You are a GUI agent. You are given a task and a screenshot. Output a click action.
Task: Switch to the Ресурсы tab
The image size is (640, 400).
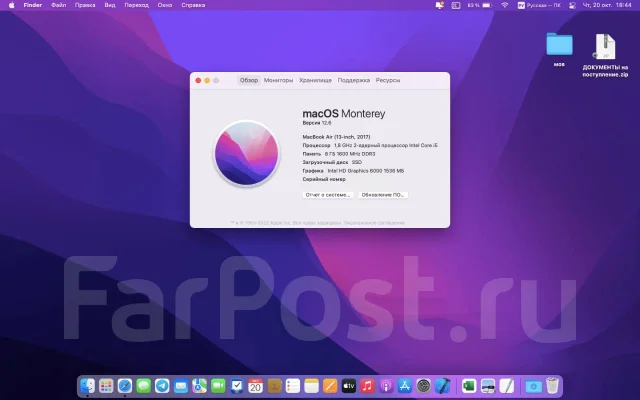(388, 80)
